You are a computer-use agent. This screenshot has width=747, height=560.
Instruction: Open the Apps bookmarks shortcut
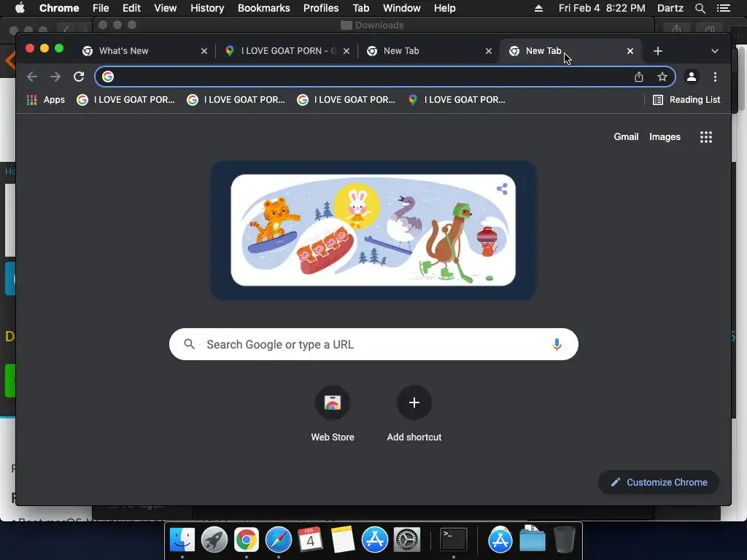coord(46,99)
